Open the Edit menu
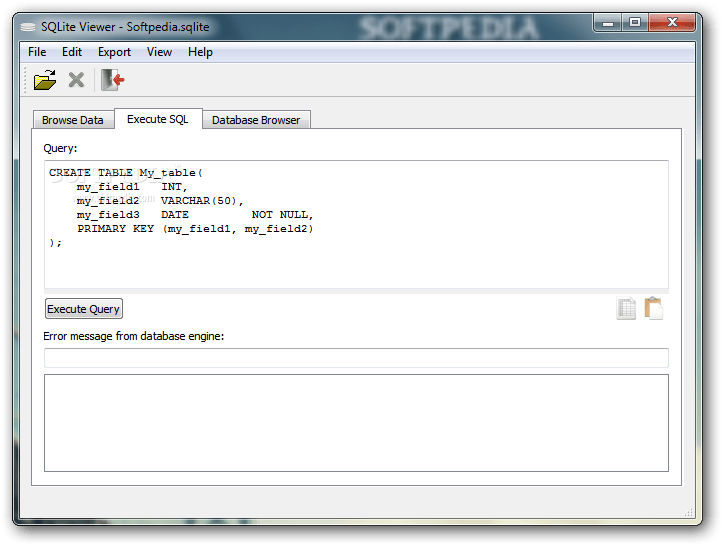 [x=72, y=52]
